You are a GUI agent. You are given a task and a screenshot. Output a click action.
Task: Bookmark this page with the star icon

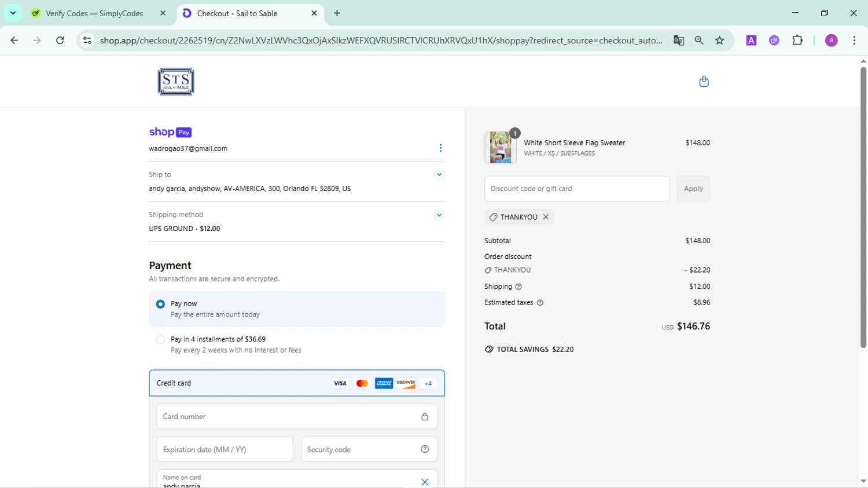(720, 41)
